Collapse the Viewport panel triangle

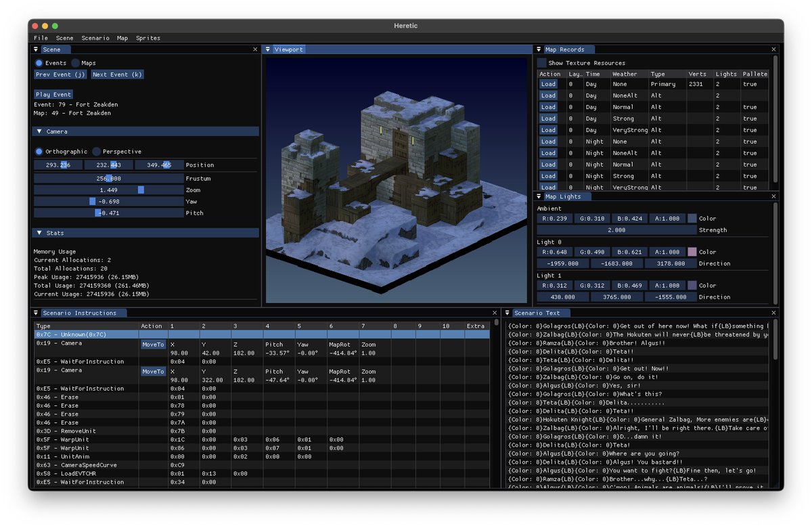[268, 49]
